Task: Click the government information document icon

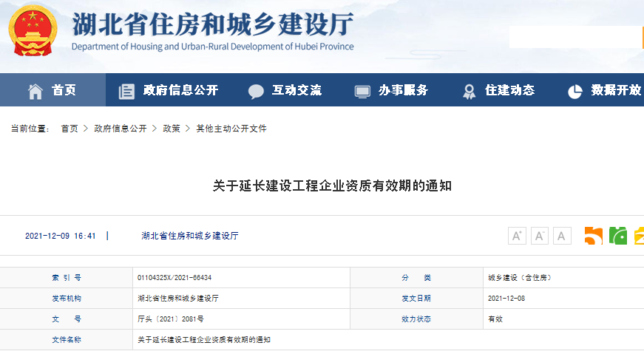Action: (x=126, y=91)
